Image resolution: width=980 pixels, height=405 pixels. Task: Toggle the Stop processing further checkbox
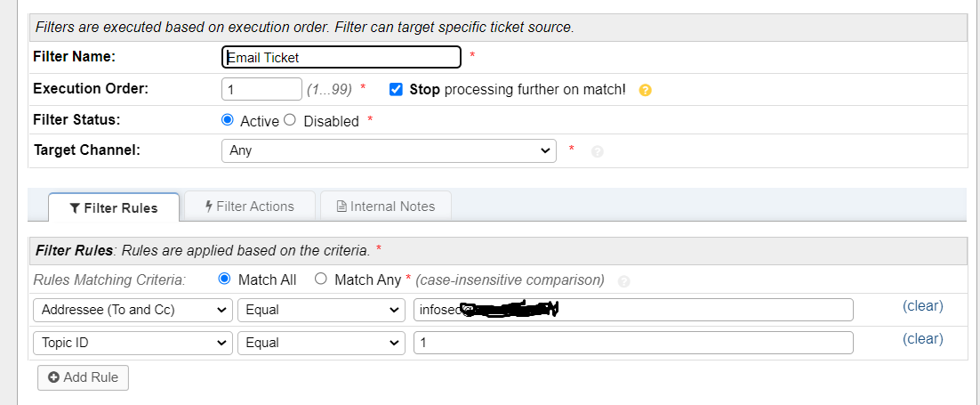point(397,89)
